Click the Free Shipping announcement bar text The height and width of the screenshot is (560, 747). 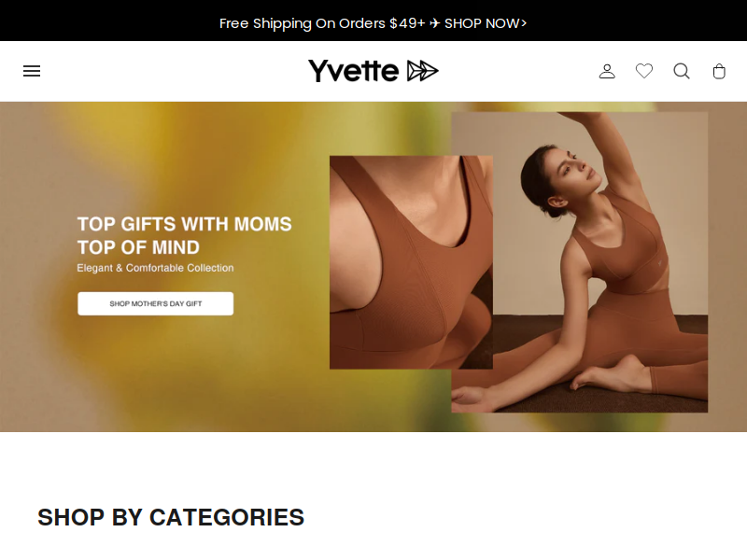point(373,23)
